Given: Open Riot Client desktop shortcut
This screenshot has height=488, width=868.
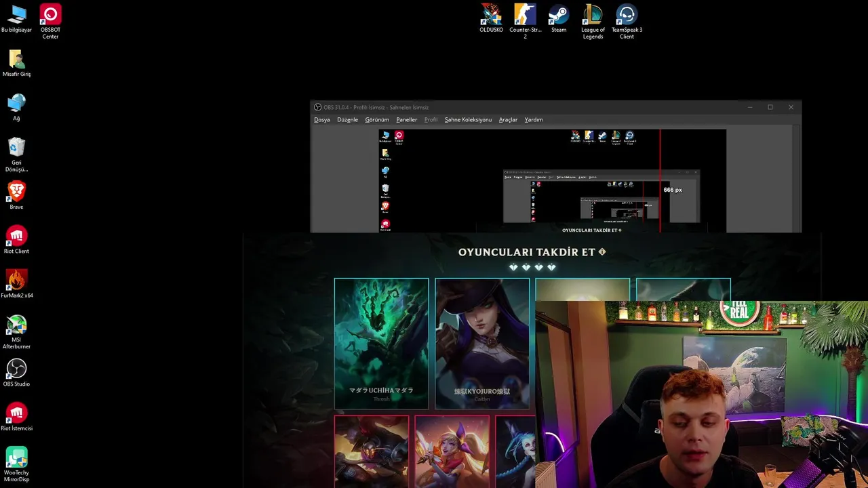Looking at the screenshot, I should (16, 241).
